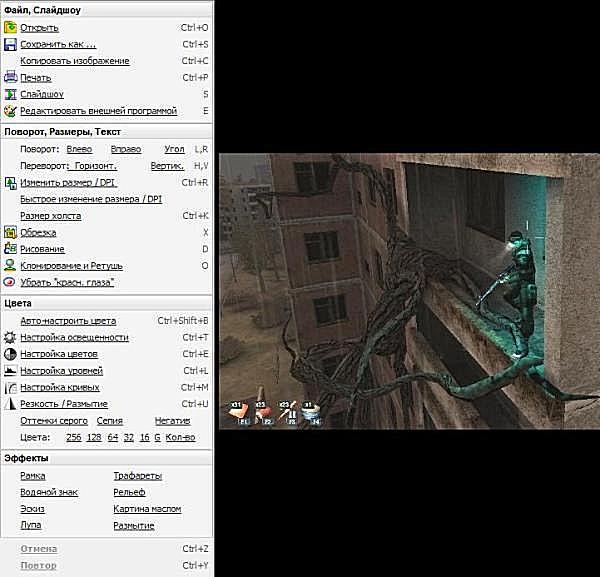Image resolution: width=600 pixels, height=577 pixels.
Task: Click the Open folder icon
Action: (10, 28)
